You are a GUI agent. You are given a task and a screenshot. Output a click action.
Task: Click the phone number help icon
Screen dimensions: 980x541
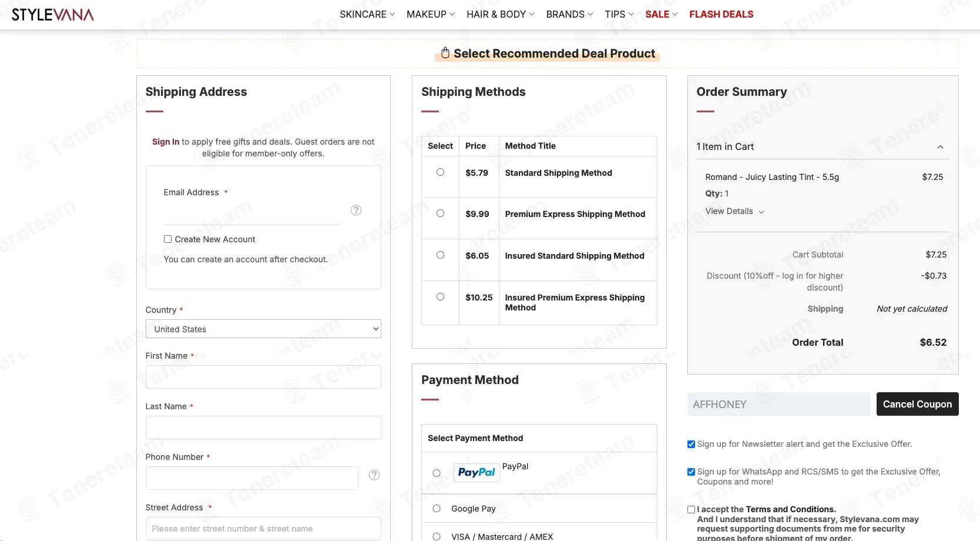(374, 475)
